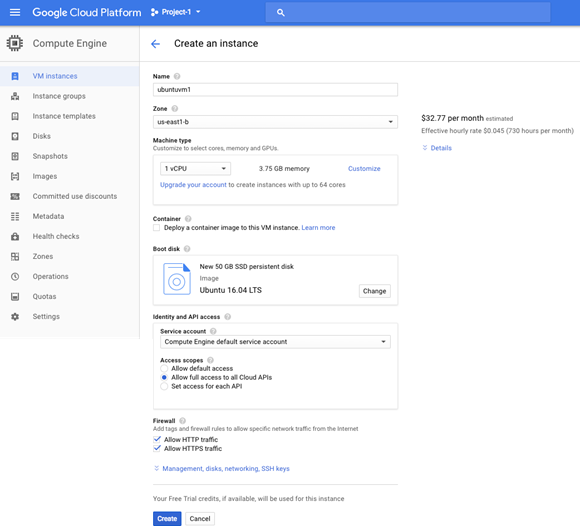This screenshot has height=526, width=580.
Task: Open the Quotas section in the sidebar
Action: [x=70, y=297]
